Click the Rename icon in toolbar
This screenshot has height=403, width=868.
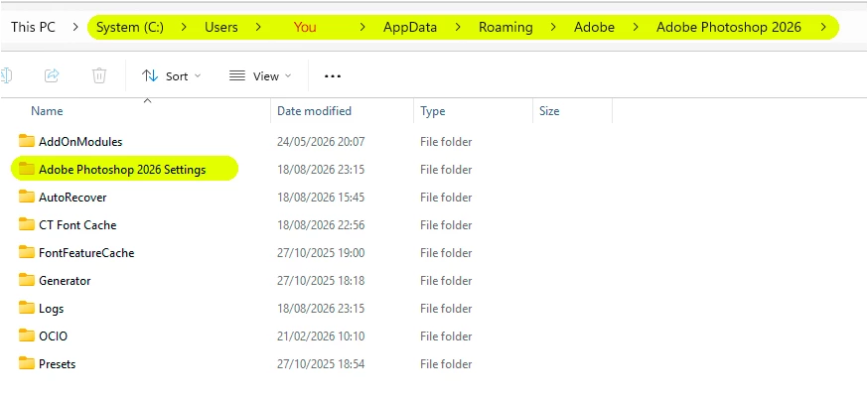pos(6,75)
